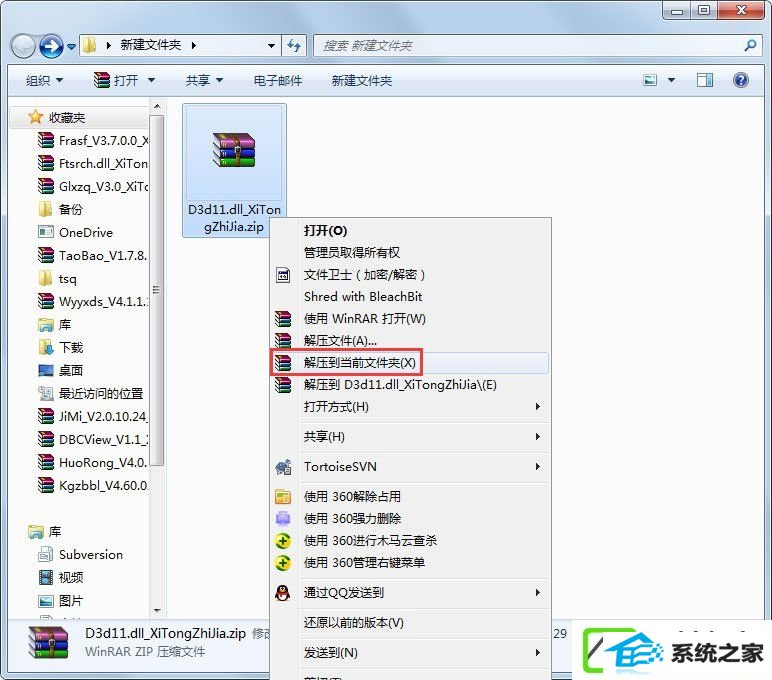Select Frasf_V3.7.0.0 archive in favorites
The width and height of the screenshot is (772, 680).
click(93, 141)
